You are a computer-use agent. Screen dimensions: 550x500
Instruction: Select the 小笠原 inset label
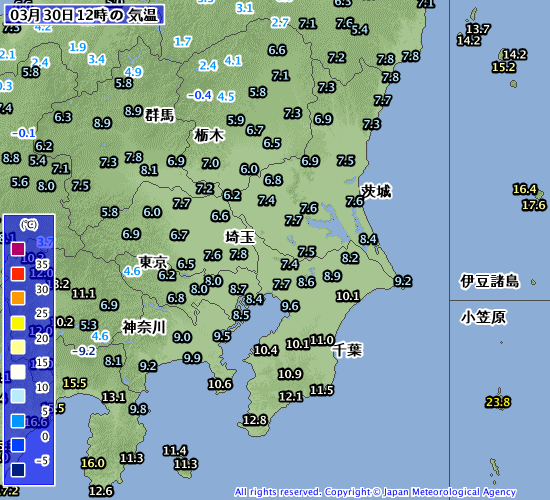tap(483, 317)
